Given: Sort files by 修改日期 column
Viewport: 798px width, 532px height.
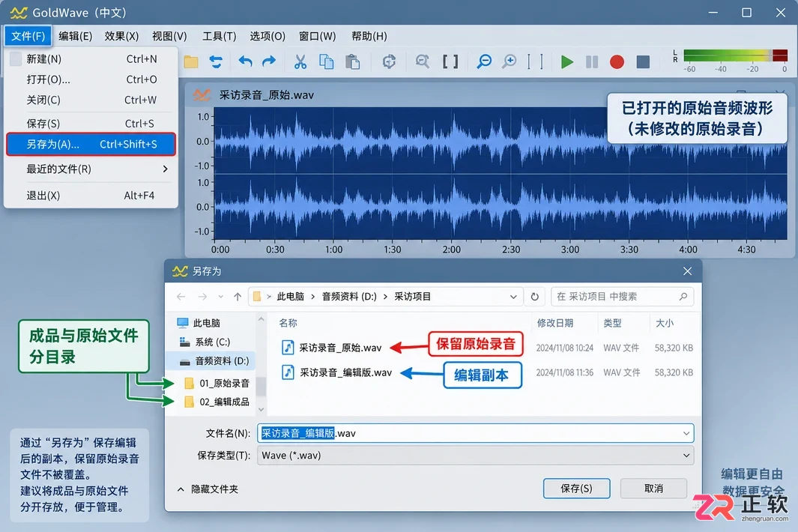Looking at the screenshot, I should coord(554,323).
